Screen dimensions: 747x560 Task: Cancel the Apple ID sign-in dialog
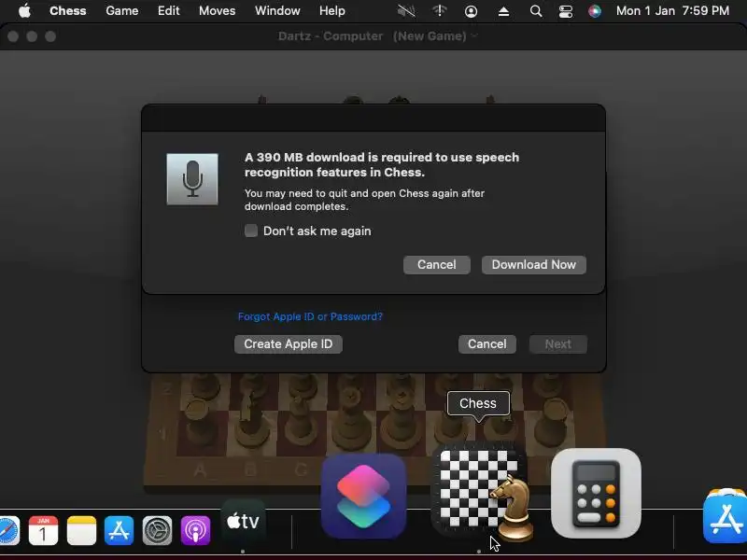click(486, 343)
